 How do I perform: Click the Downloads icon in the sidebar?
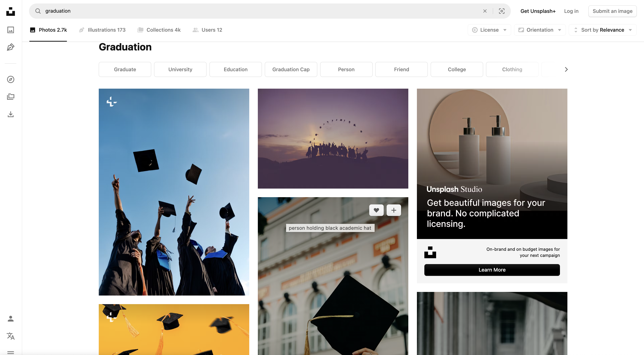tap(10, 114)
